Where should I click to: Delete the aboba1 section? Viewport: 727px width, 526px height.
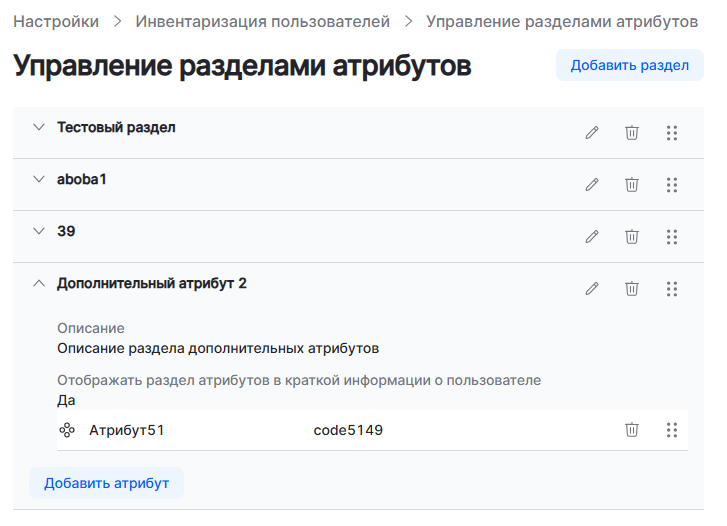[632, 184]
